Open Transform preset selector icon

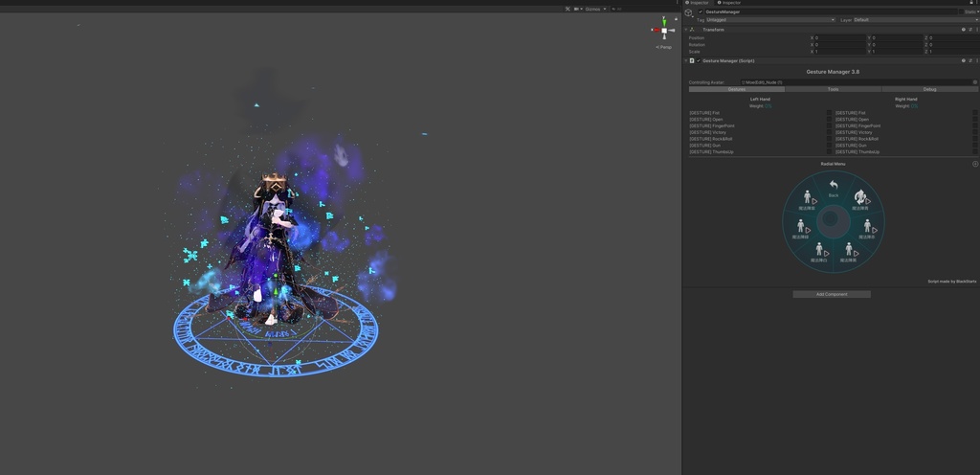point(970,30)
